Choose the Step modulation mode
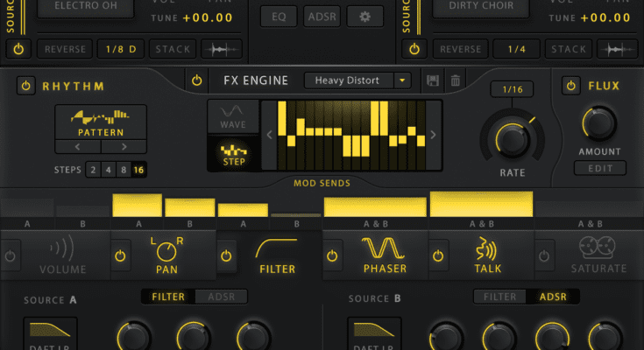Screen dimensions: 644x350 point(233,152)
